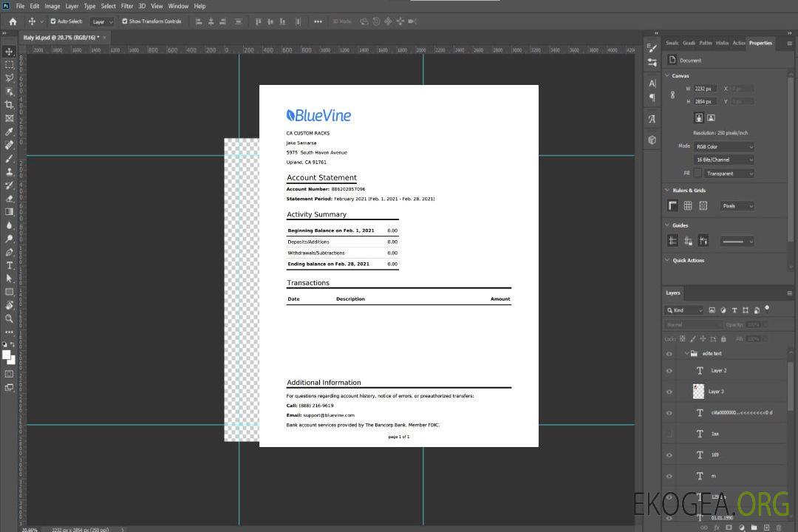Click the foreground color swatch
798x532 pixels.
(x=6, y=355)
